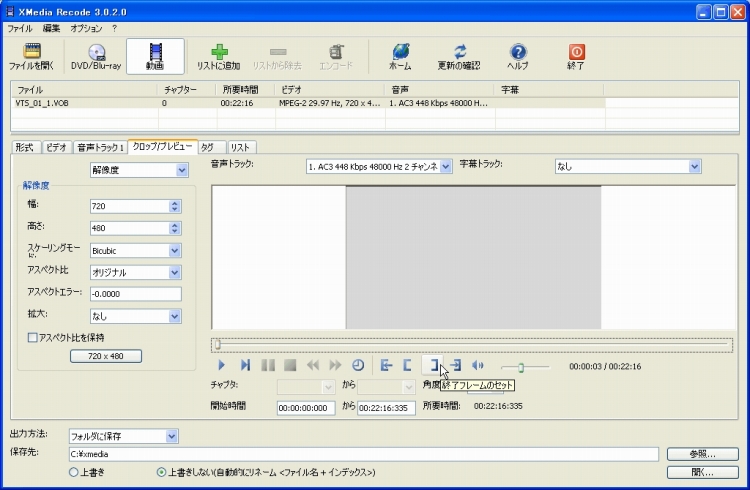Open the 編集 menu
The image size is (750, 490).
[51, 29]
